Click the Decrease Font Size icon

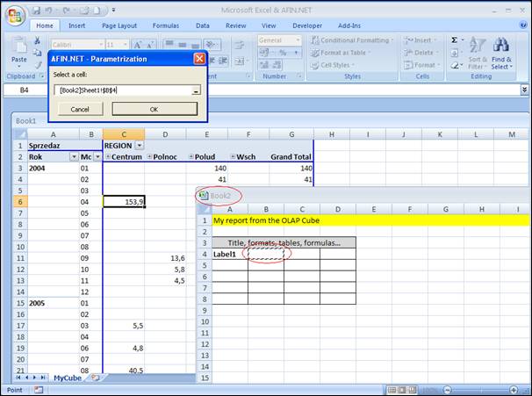(149, 45)
